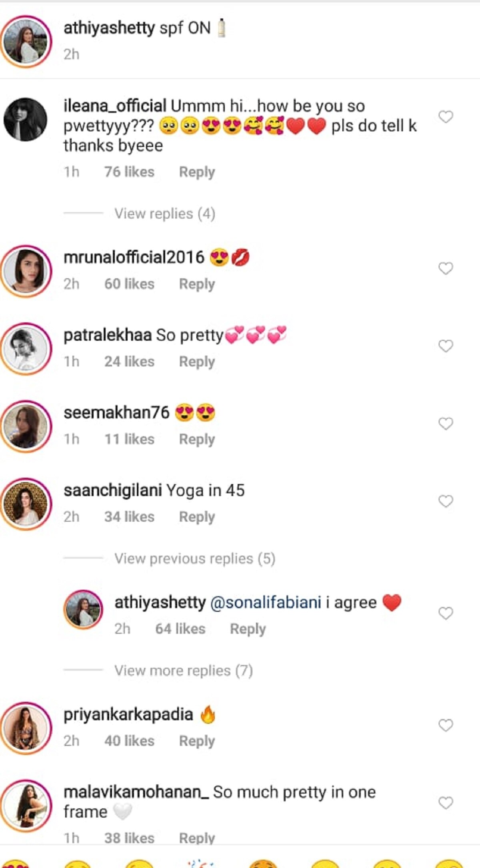Like patralekhaa's So pretty comment
The height and width of the screenshot is (868, 480).
(x=446, y=346)
